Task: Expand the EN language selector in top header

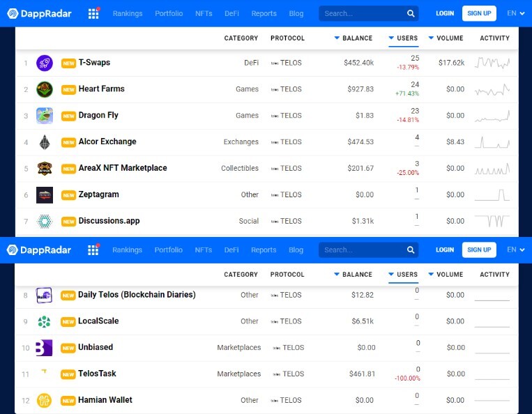Action: [516, 13]
